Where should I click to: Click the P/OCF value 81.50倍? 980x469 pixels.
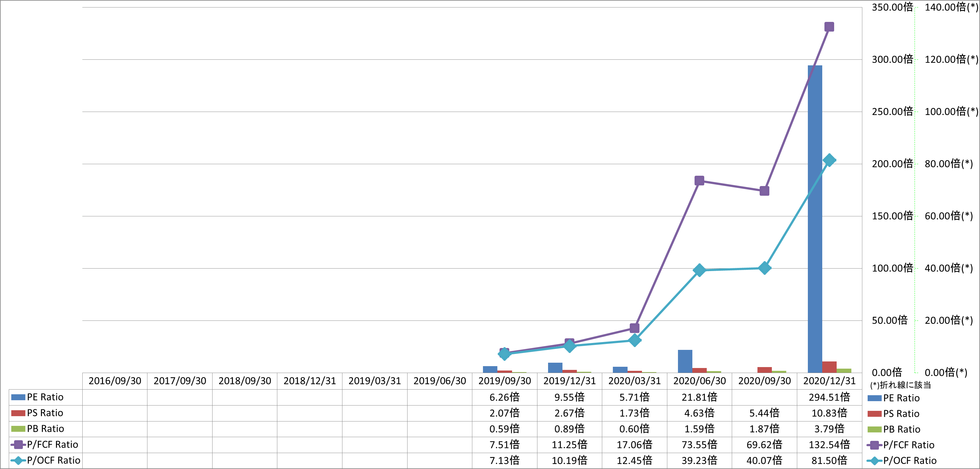click(829, 461)
